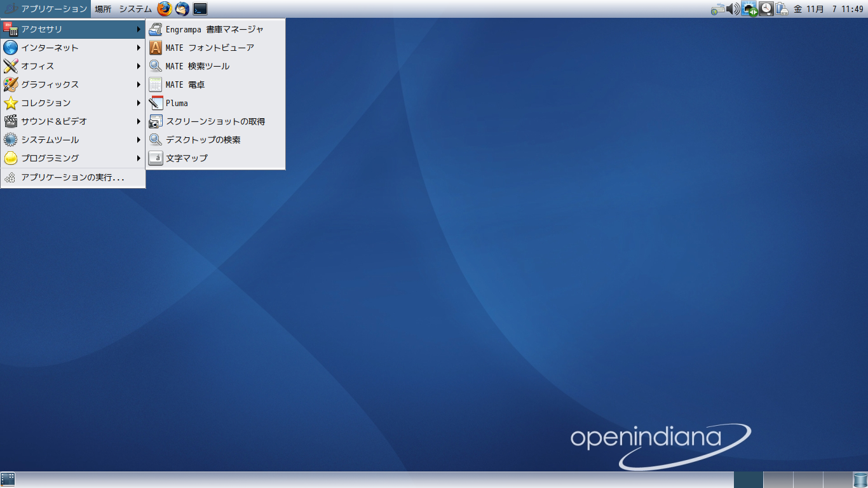
Task: Click the Engrampa archive manager icon
Action: tap(156, 29)
